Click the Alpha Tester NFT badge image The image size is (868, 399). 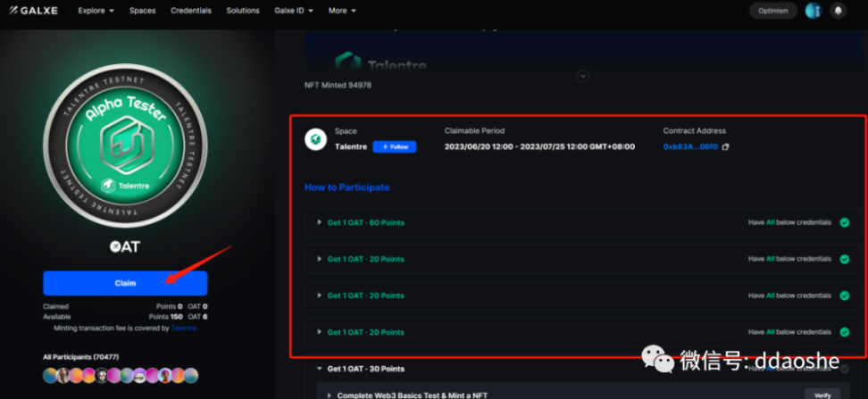pos(124,147)
